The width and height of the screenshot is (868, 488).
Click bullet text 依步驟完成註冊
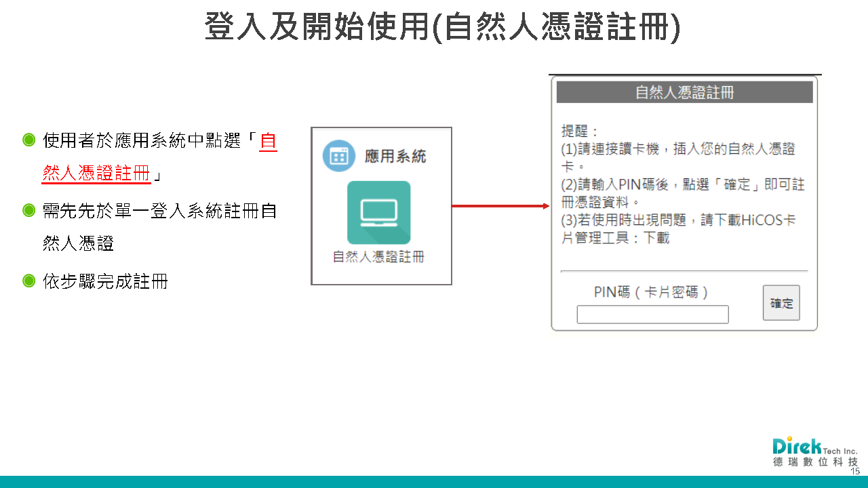click(x=105, y=281)
